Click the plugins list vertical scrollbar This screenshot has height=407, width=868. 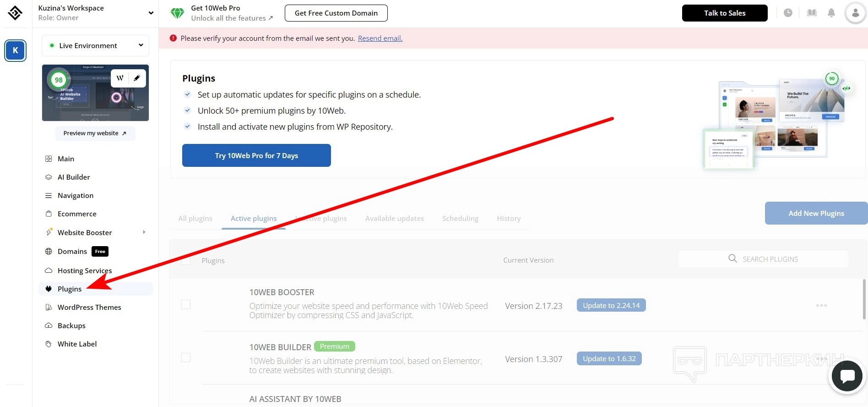(864, 299)
